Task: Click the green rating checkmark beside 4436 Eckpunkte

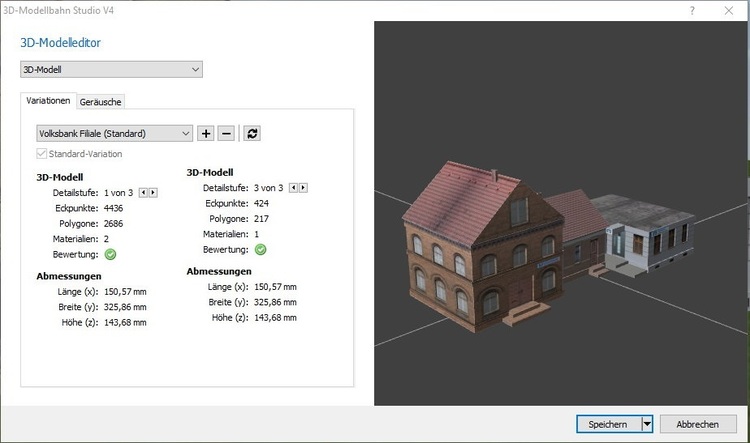Action: [110, 255]
